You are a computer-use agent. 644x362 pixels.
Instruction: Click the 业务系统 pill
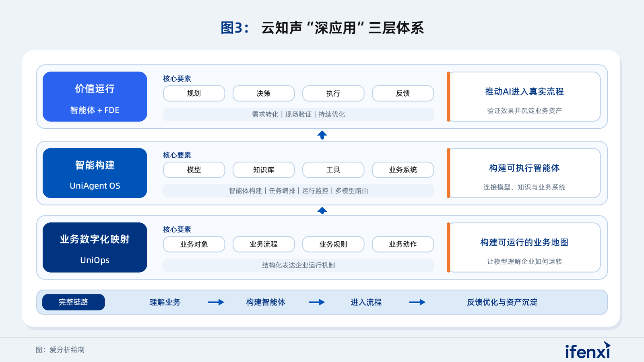click(x=403, y=170)
